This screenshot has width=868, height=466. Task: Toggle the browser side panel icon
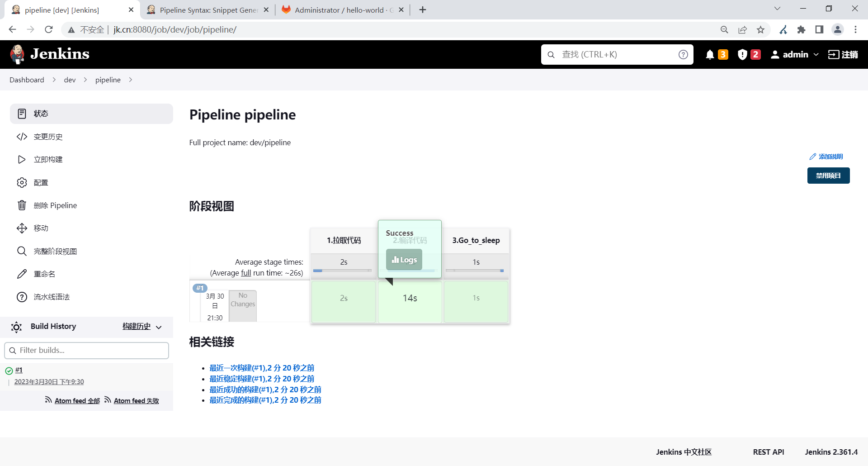(x=819, y=30)
